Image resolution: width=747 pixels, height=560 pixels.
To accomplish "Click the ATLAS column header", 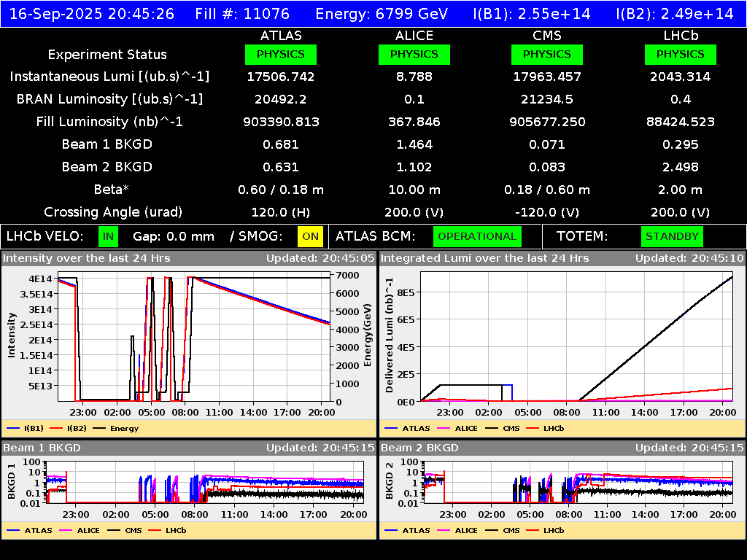I will click(x=281, y=36).
